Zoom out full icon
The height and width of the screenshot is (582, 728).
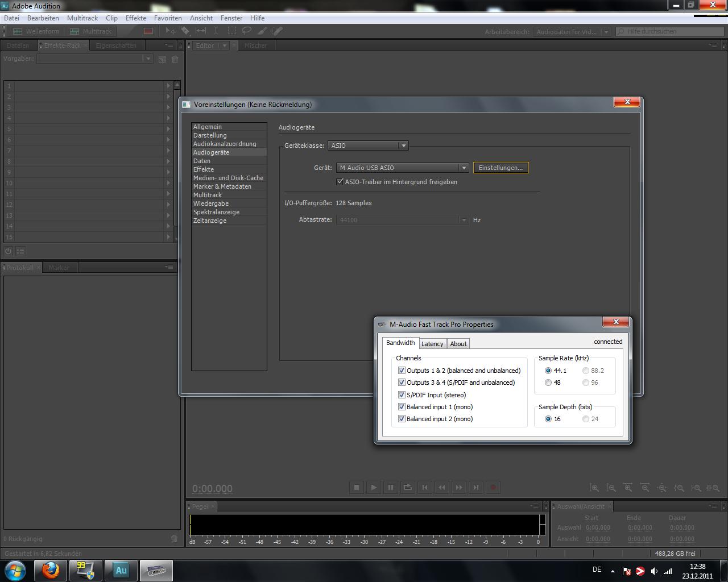click(x=662, y=488)
